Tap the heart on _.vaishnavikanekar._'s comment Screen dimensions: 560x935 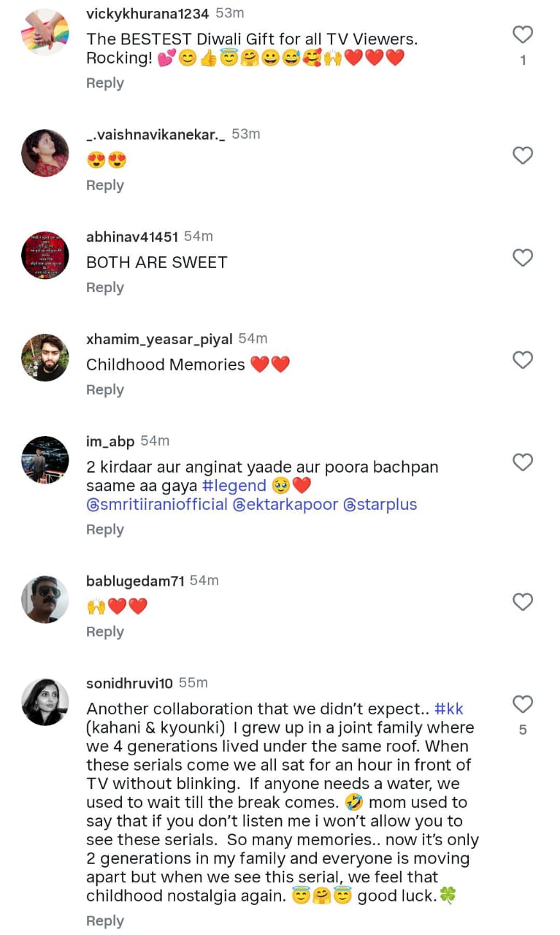pos(523,156)
